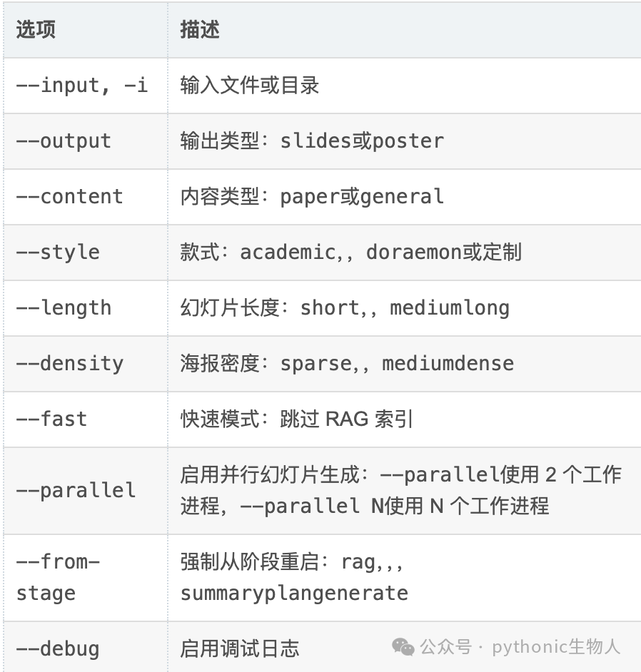Click the 启用调试日志 description text
Image resolution: width=641 pixels, height=672 pixels.
tap(240, 648)
